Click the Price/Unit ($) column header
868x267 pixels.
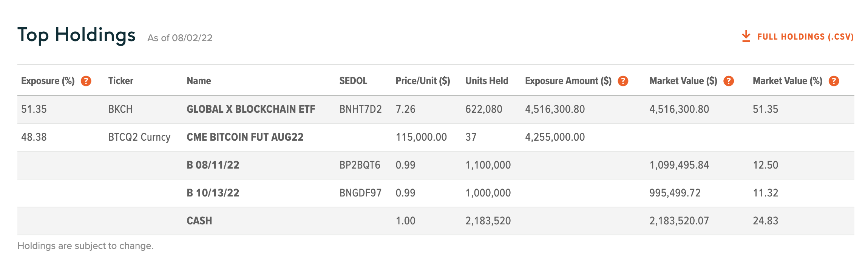pyautogui.click(x=423, y=81)
